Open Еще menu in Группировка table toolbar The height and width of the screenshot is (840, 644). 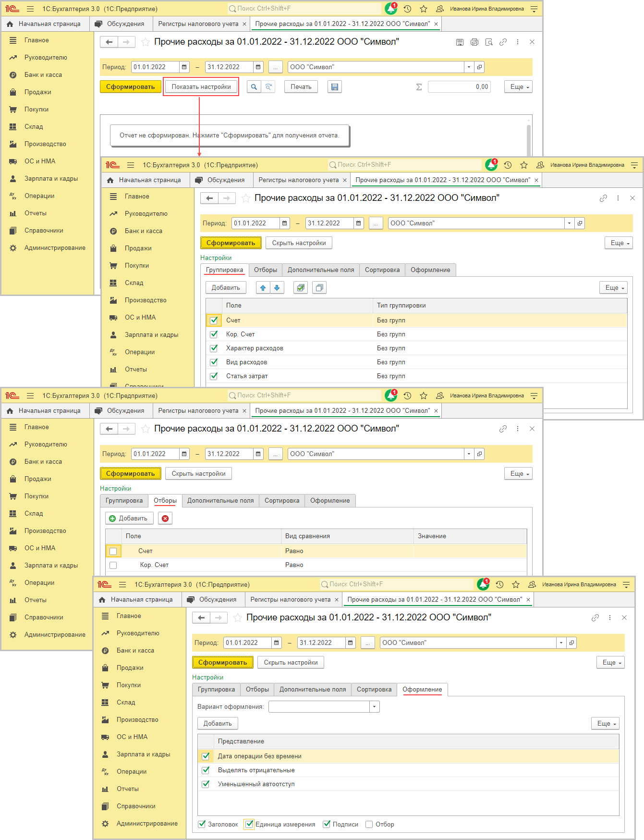(614, 288)
